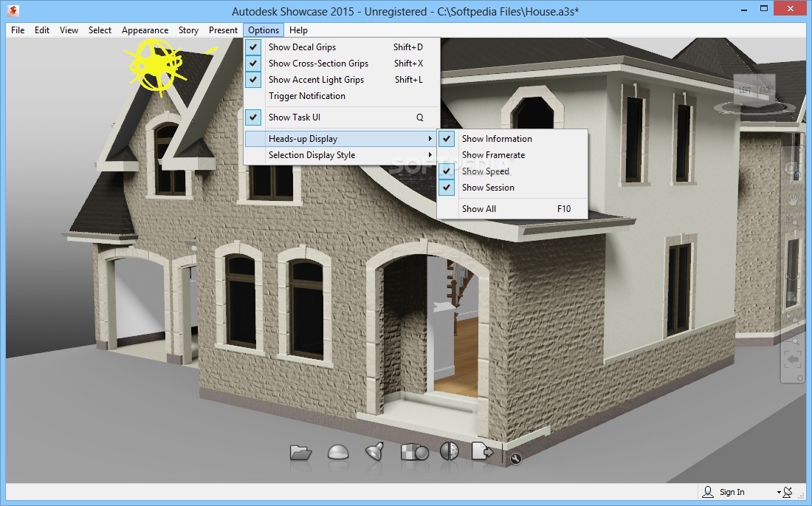Click the Autodesk Showcase app icon in title bar
The image size is (812, 506).
[13, 10]
